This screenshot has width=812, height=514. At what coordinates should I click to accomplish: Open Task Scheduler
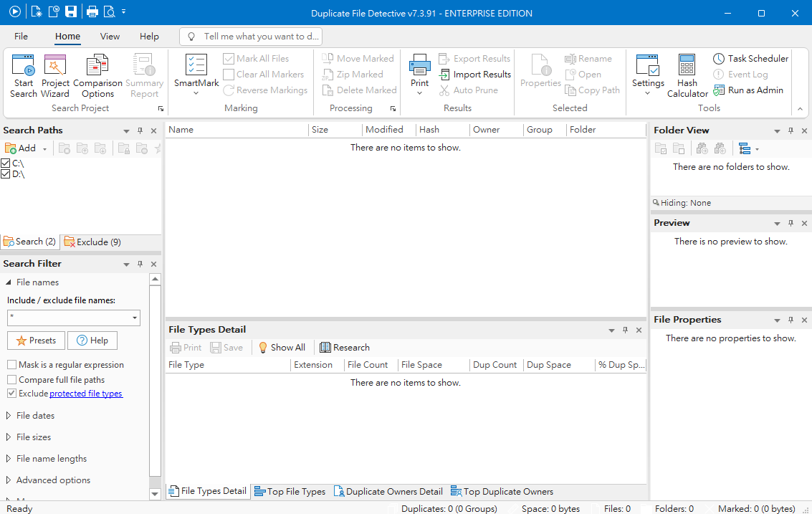[751, 59]
